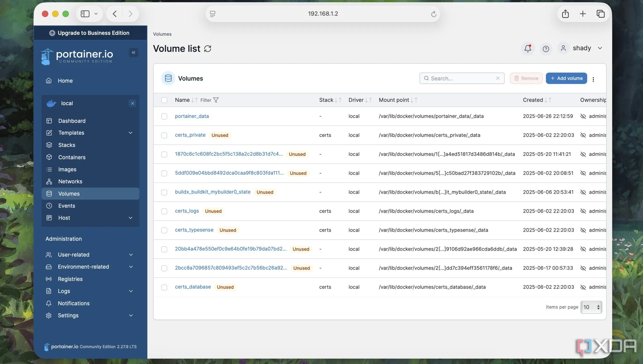Refresh the volume list icon
Viewport: 643px width, 364px height.
pos(207,49)
